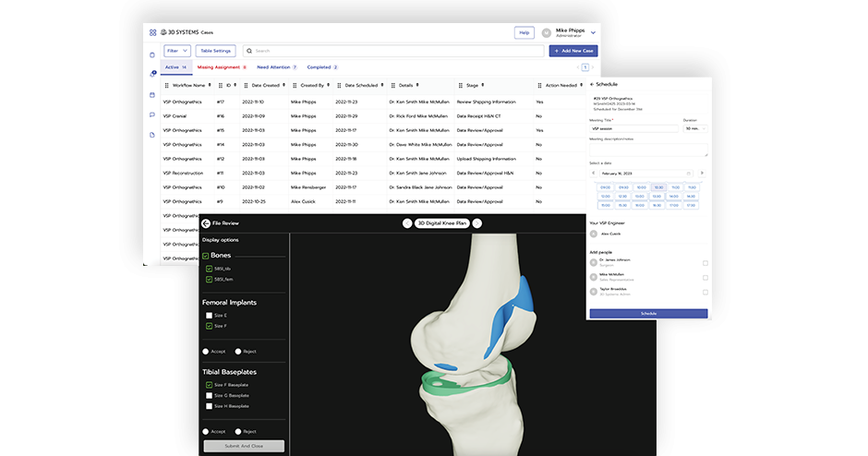Click case #17 VSP Orthognathics row
Image resolution: width=868 pixels, height=456 pixels.
(x=373, y=102)
